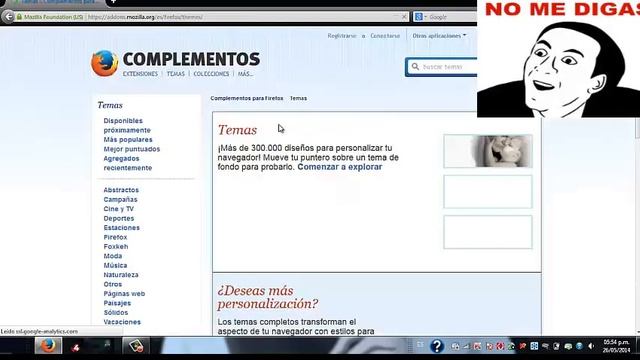Click the Firefox logo next to Complementos
Image resolution: width=640 pixels, height=360 pixels.
[x=104, y=63]
